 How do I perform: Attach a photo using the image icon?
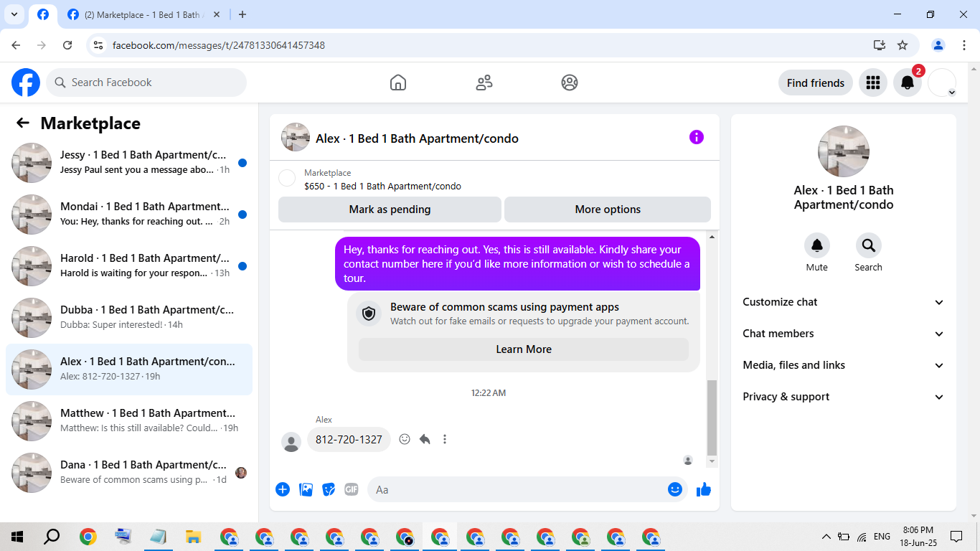306,489
